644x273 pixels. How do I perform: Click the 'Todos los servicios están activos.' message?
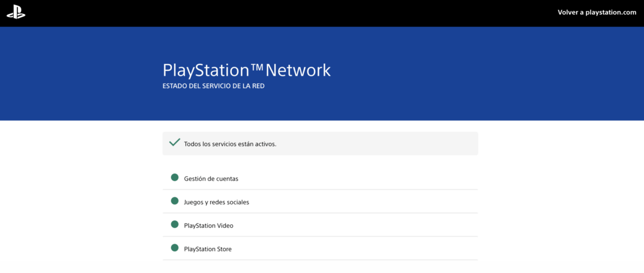[x=230, y=144]
